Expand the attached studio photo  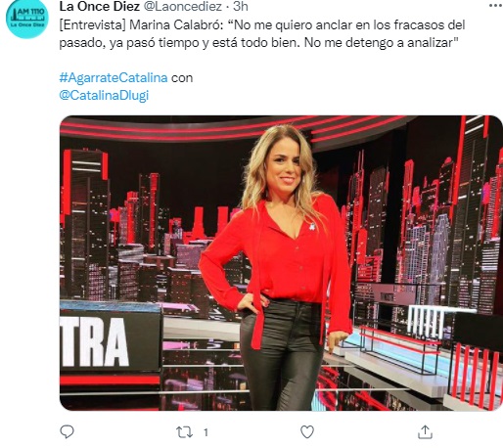281,263
